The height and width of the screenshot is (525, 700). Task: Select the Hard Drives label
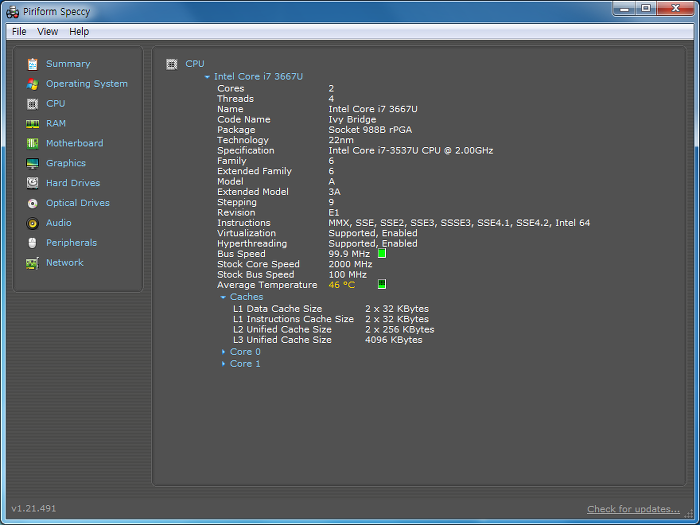click(73, 183)
